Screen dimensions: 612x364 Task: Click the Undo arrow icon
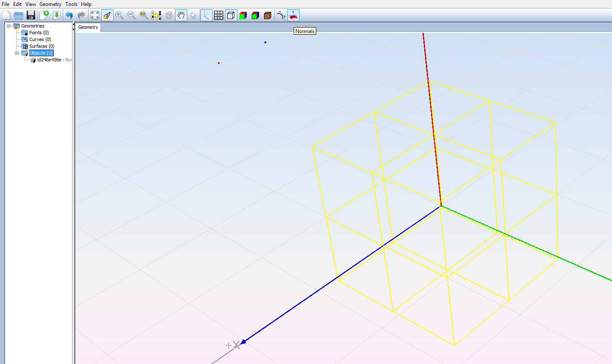tap(69, 16)
